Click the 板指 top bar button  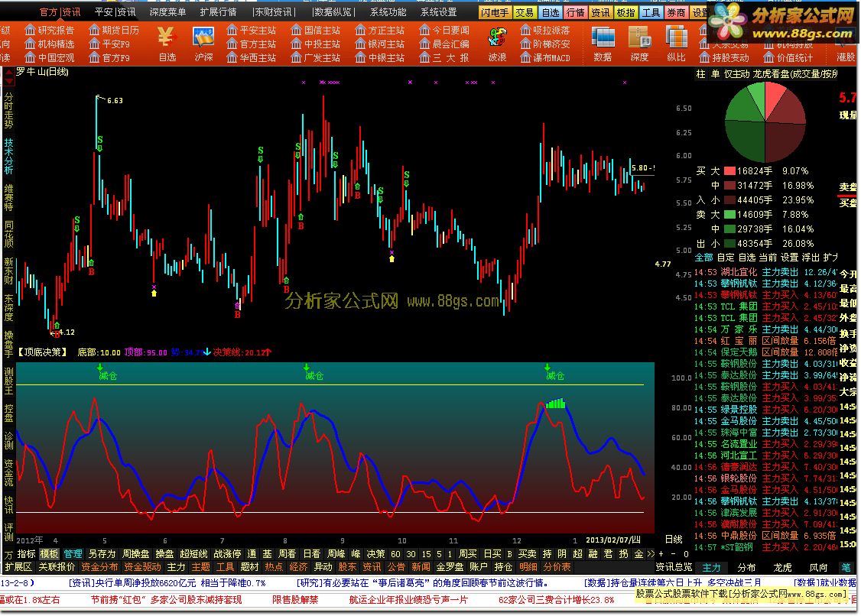[626, 12]
